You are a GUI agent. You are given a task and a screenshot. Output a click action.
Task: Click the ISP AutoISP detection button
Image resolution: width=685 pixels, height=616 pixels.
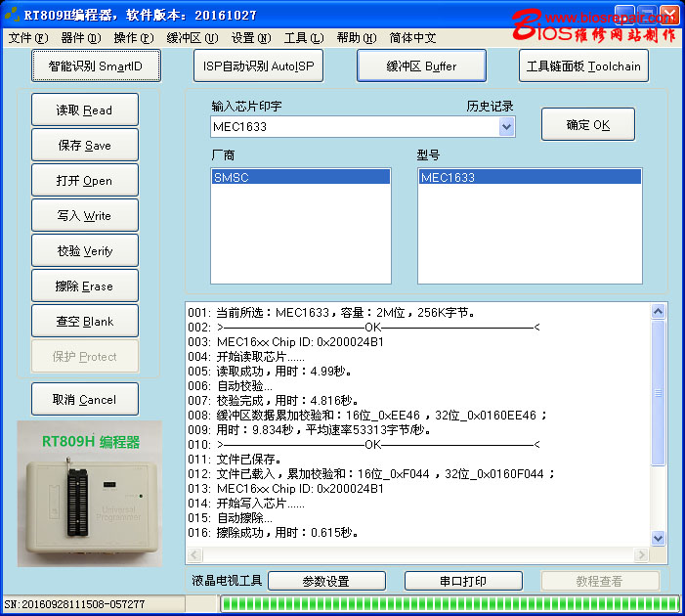pyautogui.click(x=258, y=66)
